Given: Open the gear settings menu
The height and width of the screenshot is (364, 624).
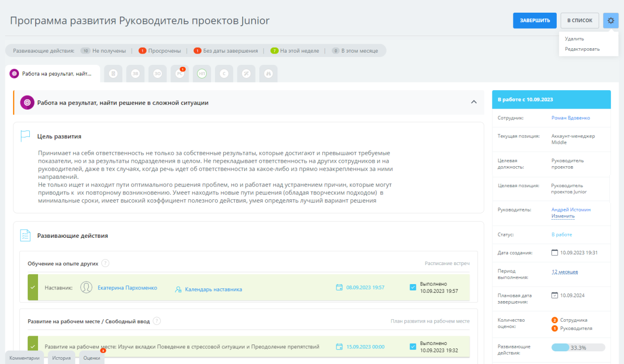Looking at the screenshot, I should point(610,20).
